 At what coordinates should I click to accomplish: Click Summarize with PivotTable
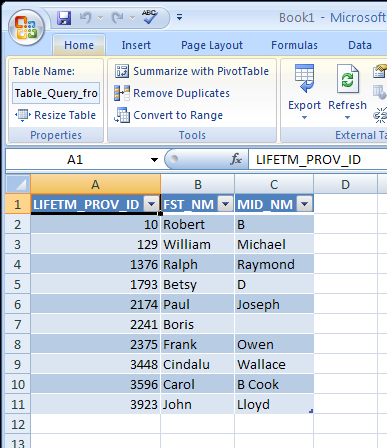point(192,71)
